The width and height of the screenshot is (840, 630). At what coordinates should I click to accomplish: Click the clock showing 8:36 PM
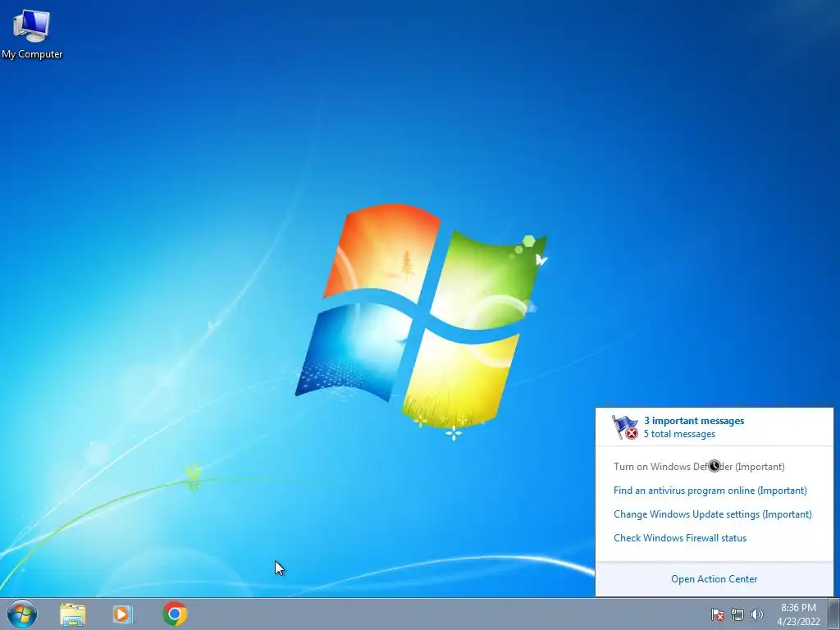(x=798, y=608)
